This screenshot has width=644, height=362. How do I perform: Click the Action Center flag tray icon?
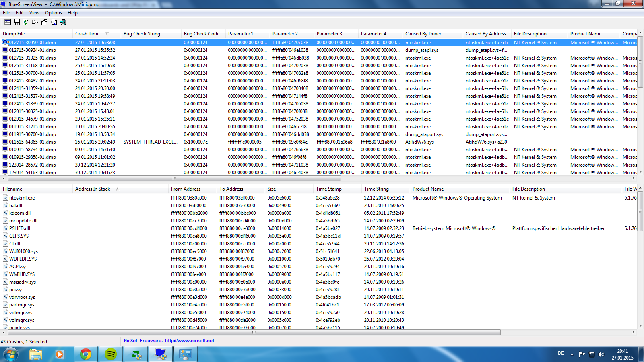(x=582, y=354)
